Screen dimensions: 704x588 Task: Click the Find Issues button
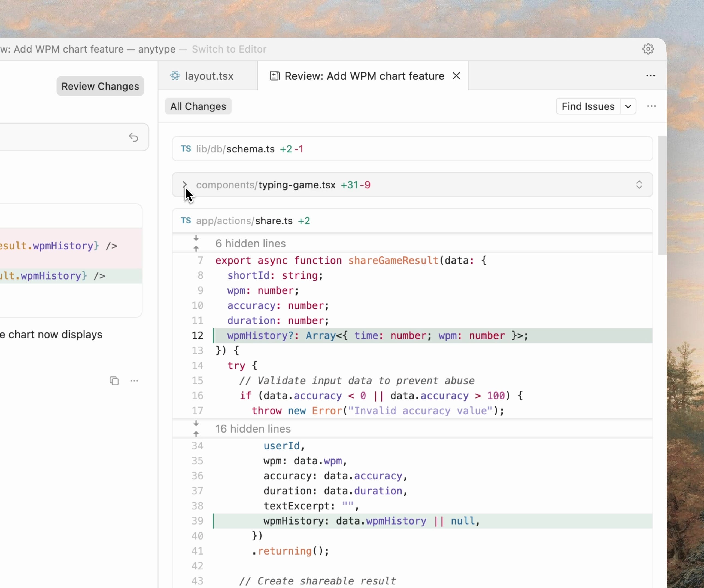click(588, 106)
